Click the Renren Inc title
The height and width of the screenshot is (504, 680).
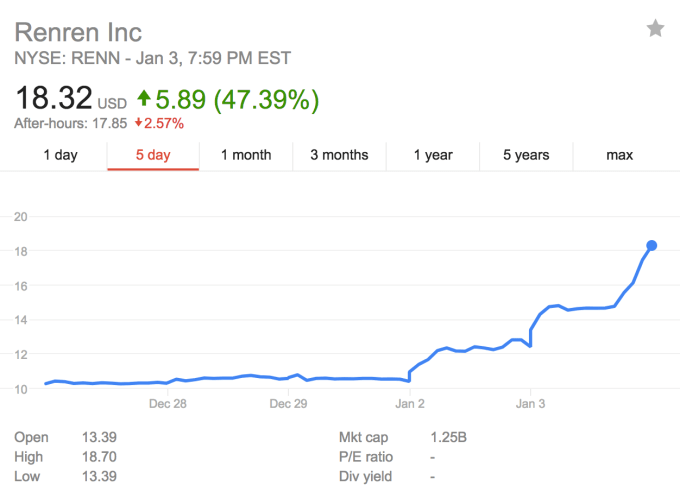tap(78, 32)
